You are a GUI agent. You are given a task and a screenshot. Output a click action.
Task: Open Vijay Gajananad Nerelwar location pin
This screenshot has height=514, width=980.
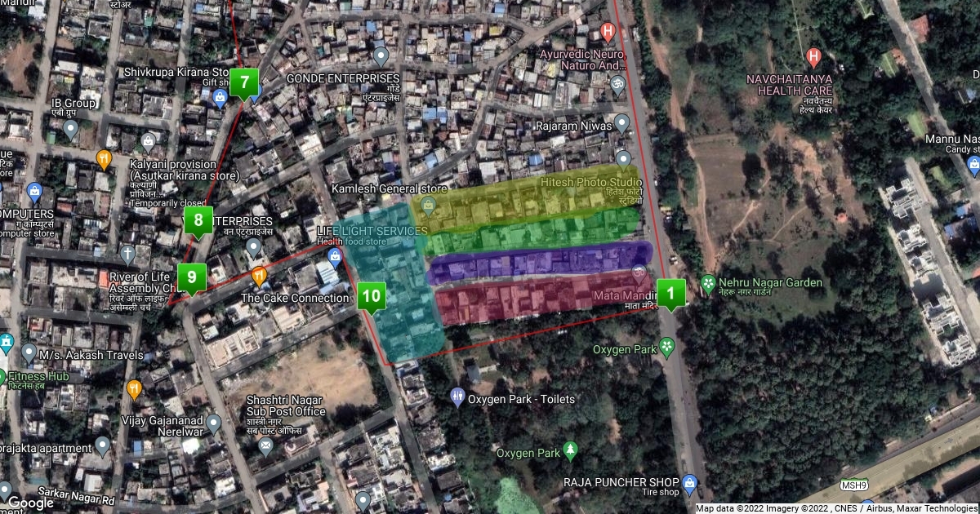pyautogui.click(x=213, y=423)
